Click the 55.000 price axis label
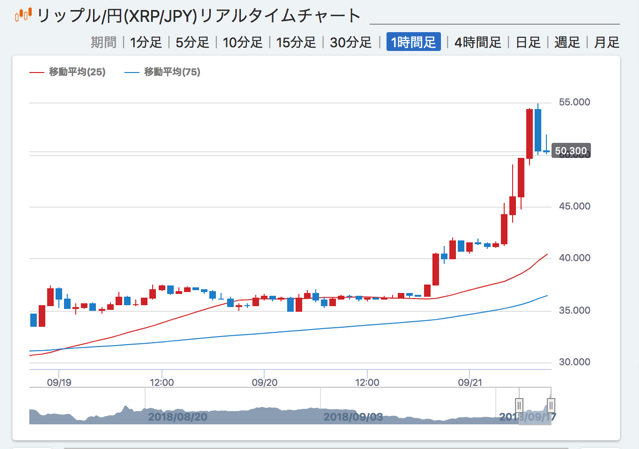Screen dimensions: 639x449 click(x=574, y=102)
